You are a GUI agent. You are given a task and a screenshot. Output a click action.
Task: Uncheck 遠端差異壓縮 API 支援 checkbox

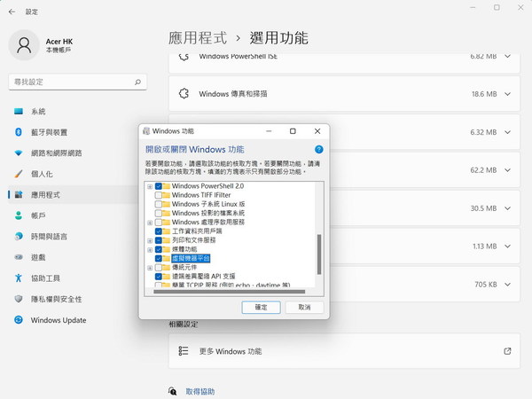(159, 277)
